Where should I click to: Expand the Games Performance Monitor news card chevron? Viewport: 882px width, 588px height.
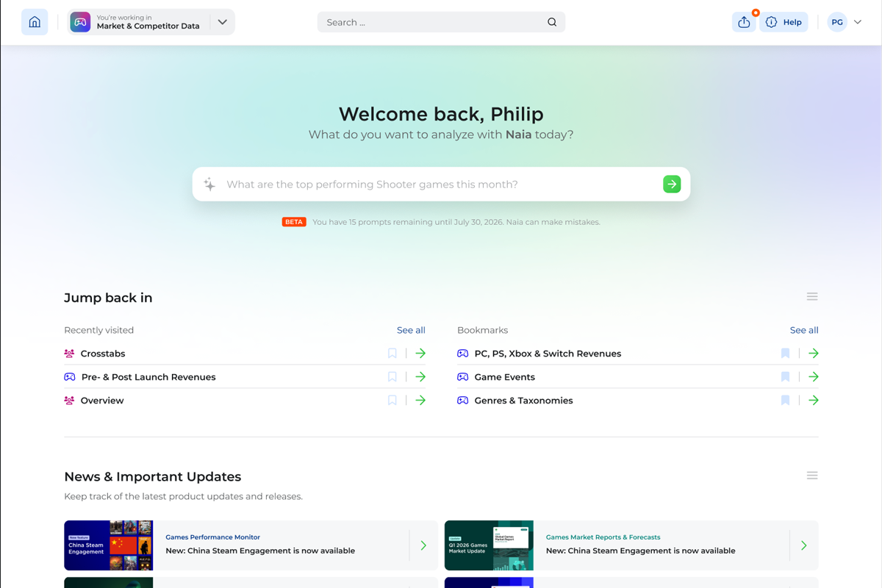click(x=423, y=545)
